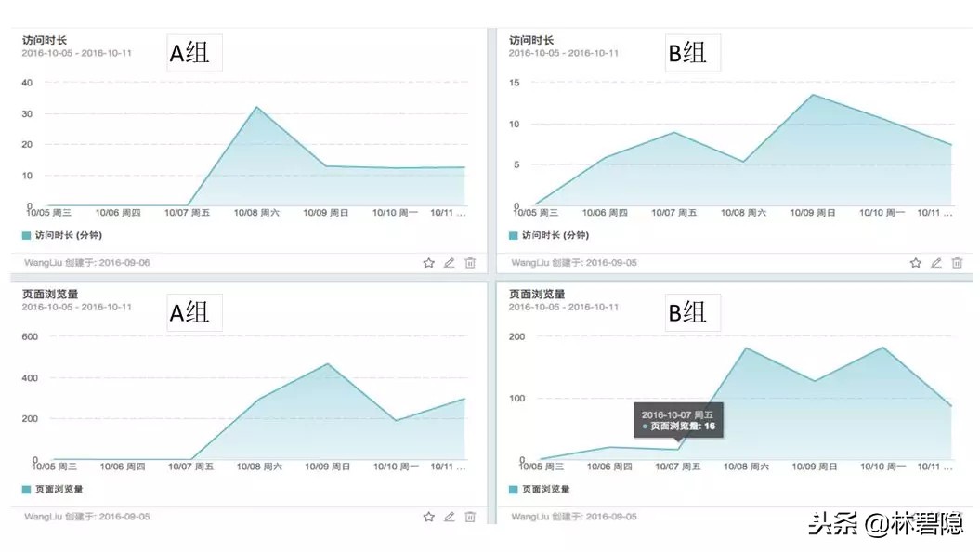Click 10/08 dip in B组 访问时长 chart
The height and width of the screenshot is (552, 980).
coord(743,162)
